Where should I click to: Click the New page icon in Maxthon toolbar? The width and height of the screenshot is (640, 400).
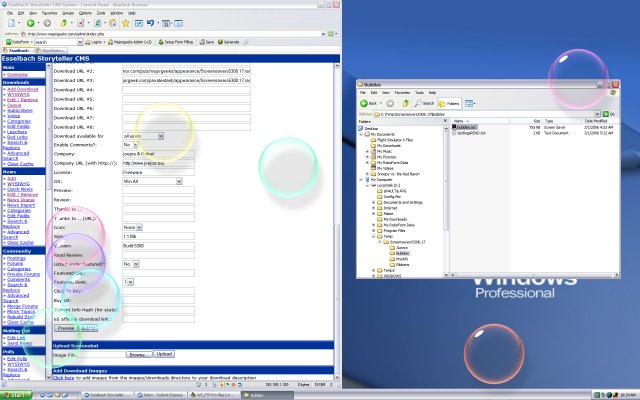coord(11,23)
